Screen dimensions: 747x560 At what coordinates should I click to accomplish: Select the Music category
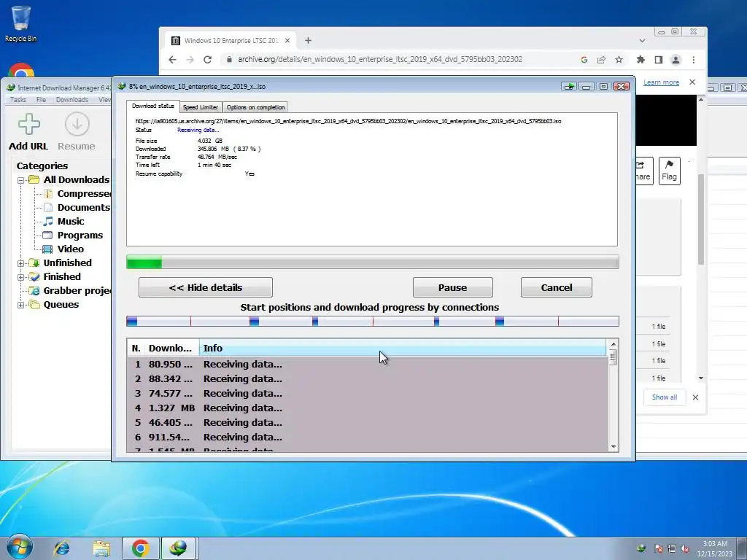(63, 222)
